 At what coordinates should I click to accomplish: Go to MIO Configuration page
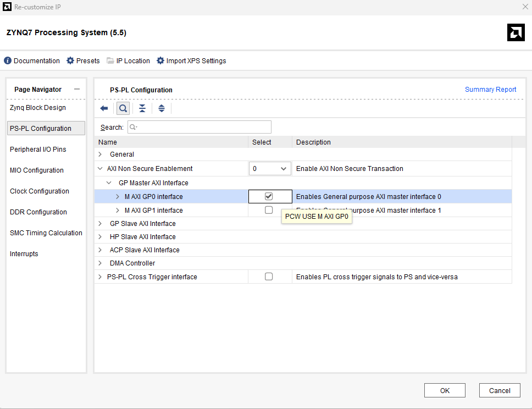point(37,170)
